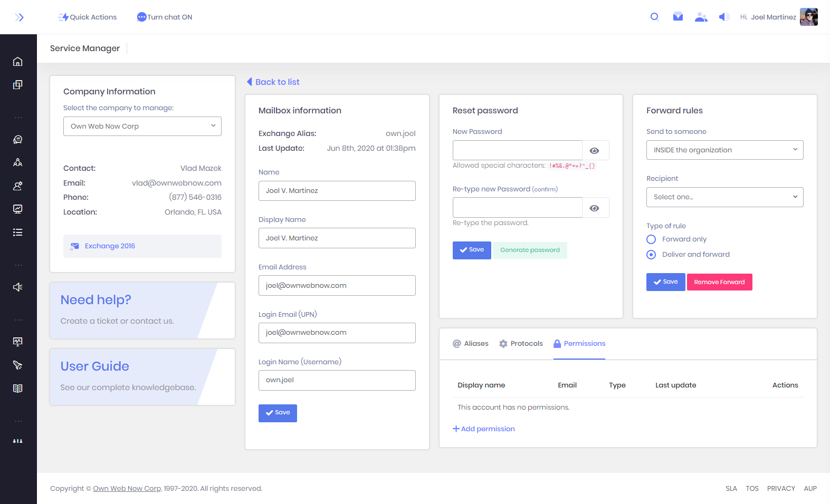830x504 pixels.
Task: Open the mail envelope icon in header
Action: pos(678,17)
